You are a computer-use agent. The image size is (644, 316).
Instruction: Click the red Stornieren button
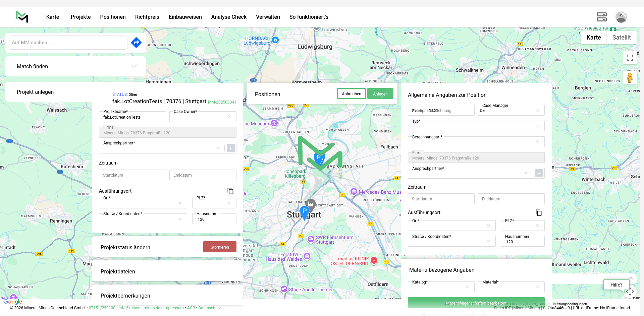[x=220, y=247]
